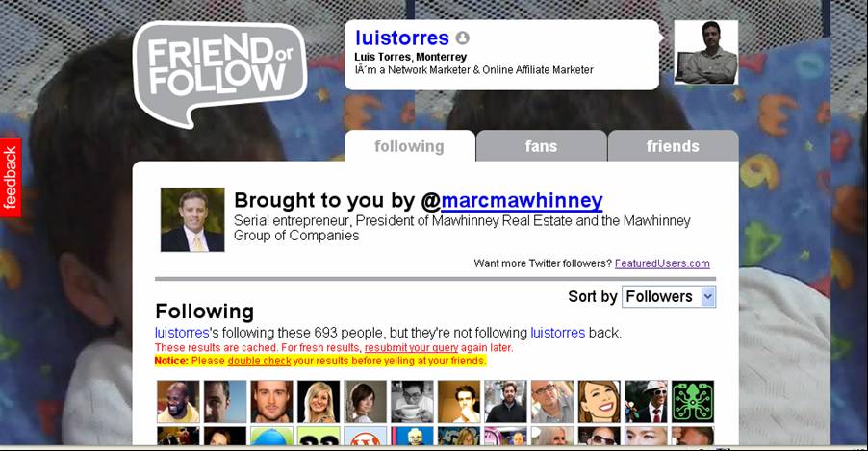Click marcmawhinney's suit portrait photo

[192, 219]
